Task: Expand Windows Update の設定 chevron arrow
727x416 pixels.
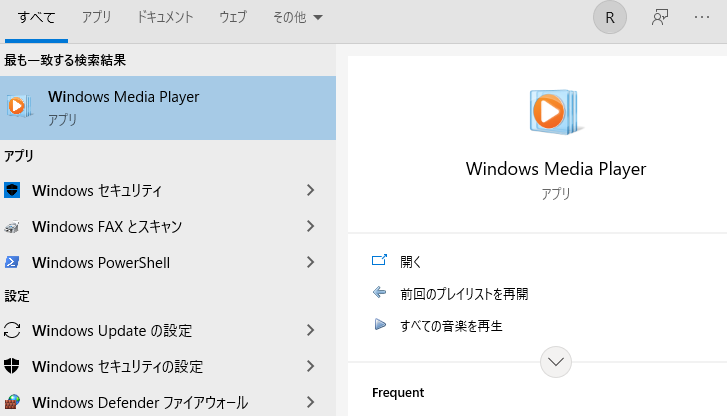Action: tap(311, 330)
